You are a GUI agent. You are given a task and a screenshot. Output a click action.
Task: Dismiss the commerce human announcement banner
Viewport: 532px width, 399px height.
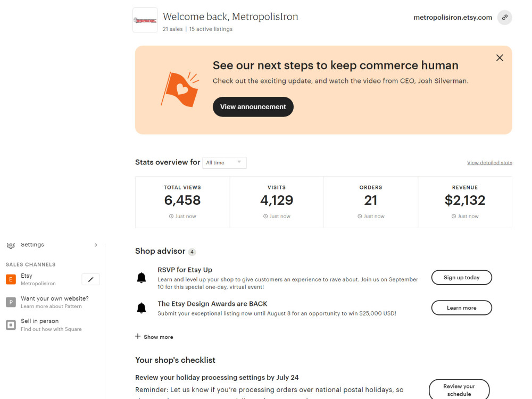(x=500, y=57)
